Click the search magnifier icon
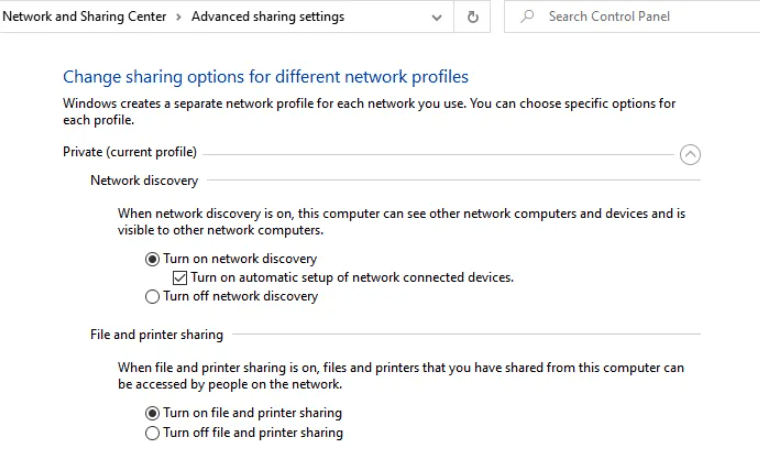Viewport: 760px width, 457px height. pyautogui.click(x=527, y=16)
